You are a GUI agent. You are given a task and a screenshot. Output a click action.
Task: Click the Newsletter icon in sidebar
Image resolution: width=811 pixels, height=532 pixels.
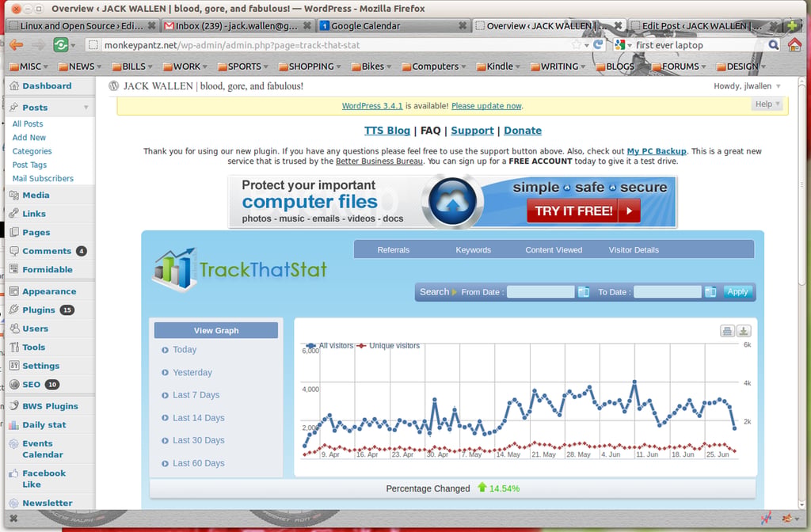14,503
